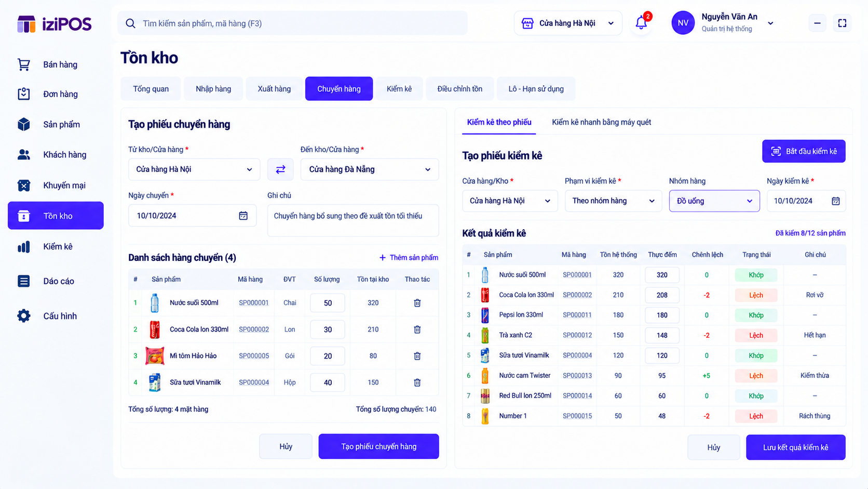Open calendar icon for Ngày kiểm kê
Screen dimensions: 868x489
[x=835, y=201]
